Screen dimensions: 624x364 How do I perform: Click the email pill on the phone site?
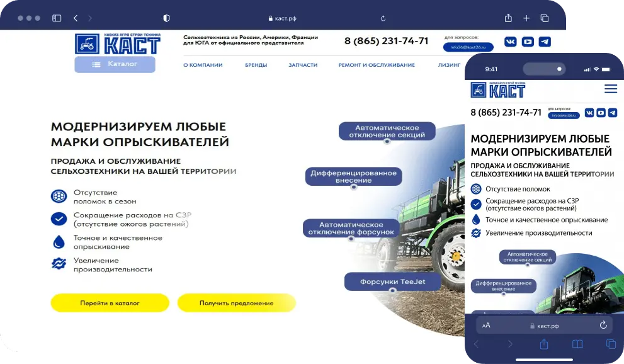click(564, 115)
